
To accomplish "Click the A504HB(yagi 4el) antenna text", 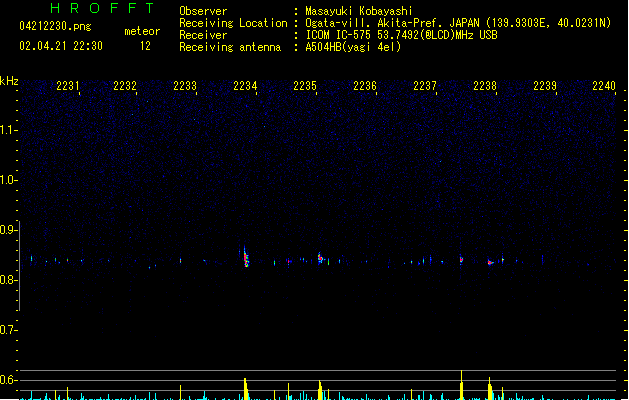I will click(353, 47).
